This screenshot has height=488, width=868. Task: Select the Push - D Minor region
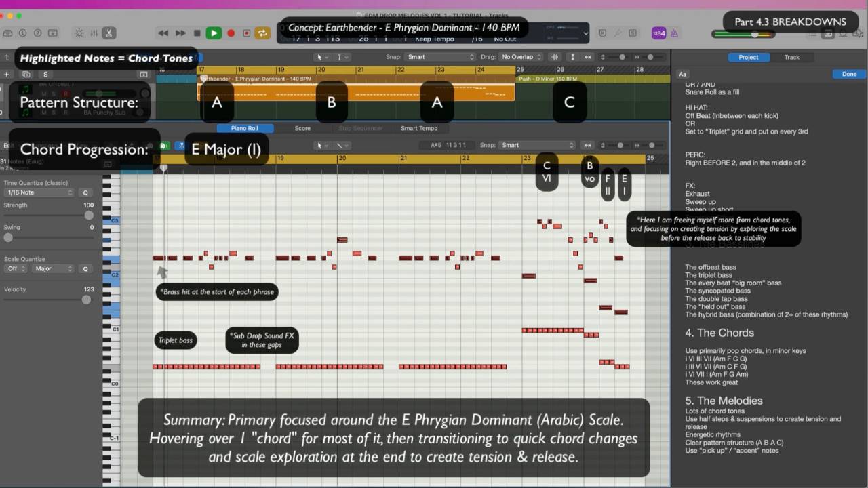592,79
